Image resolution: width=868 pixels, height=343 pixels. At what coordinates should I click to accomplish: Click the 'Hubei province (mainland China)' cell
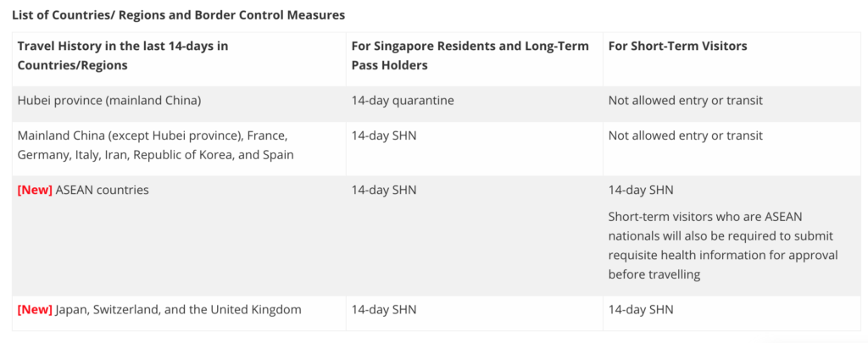point(109,101)
